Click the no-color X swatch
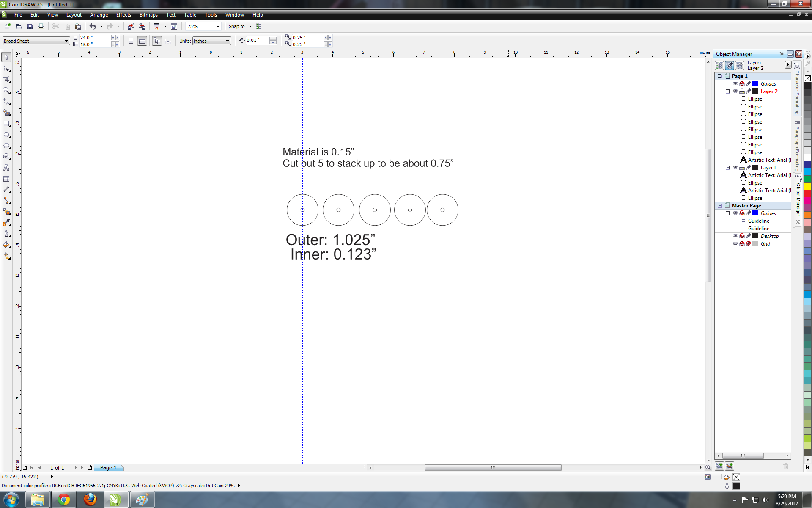The height and width of the screenshot is (508, 812). 807,78
